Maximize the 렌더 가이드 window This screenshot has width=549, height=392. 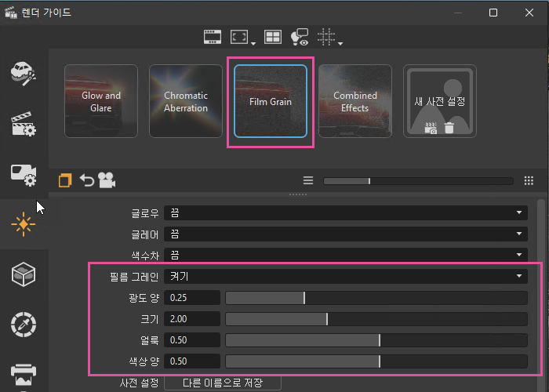coord(493,13)
